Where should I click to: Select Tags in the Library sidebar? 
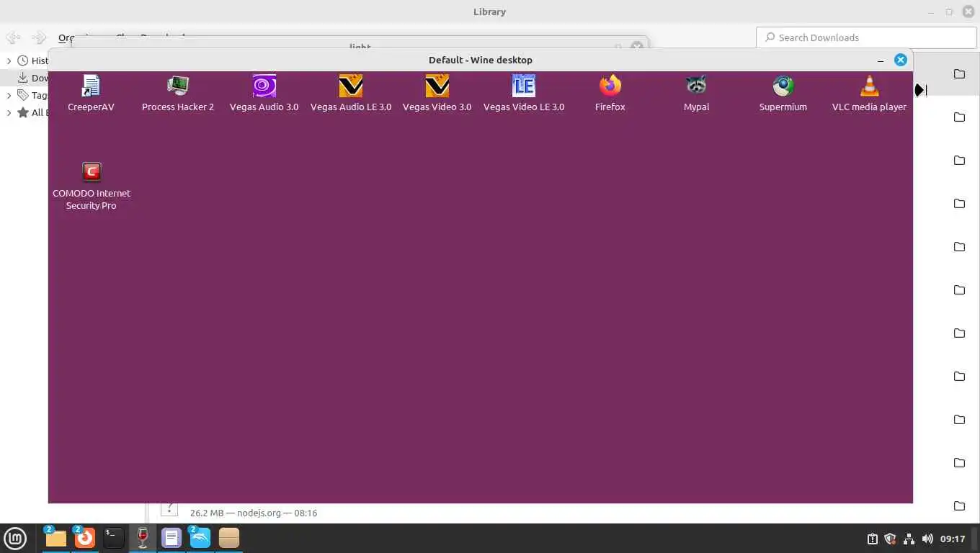[32, 95]
